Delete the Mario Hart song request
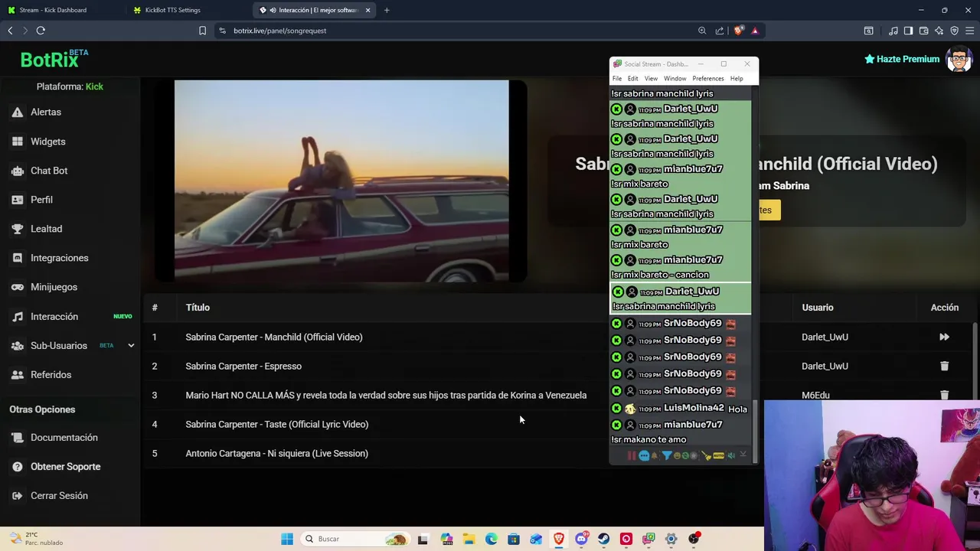 [x=944, y=395]
